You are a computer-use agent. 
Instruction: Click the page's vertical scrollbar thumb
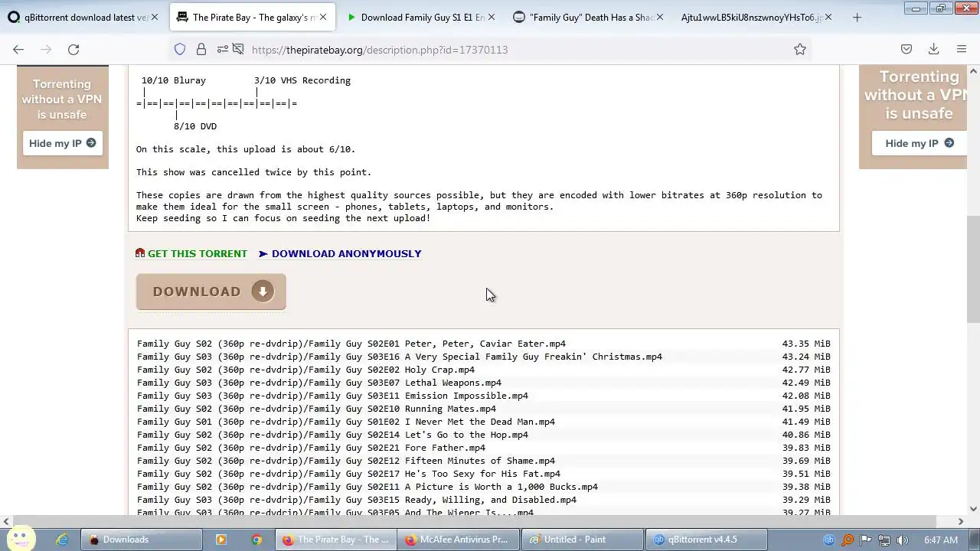[973, 269]
